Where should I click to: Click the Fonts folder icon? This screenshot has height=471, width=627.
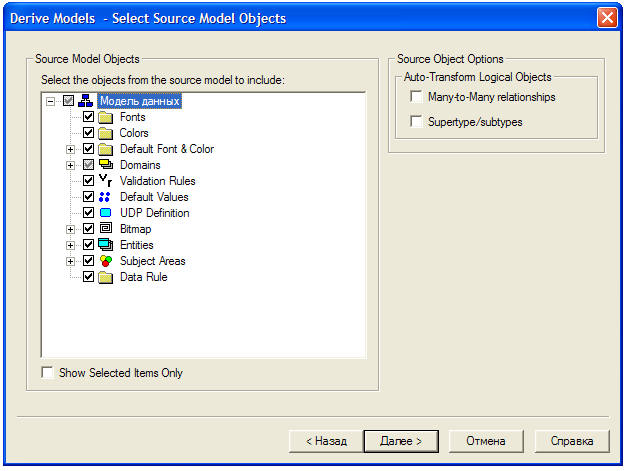(x=106, y=117)
